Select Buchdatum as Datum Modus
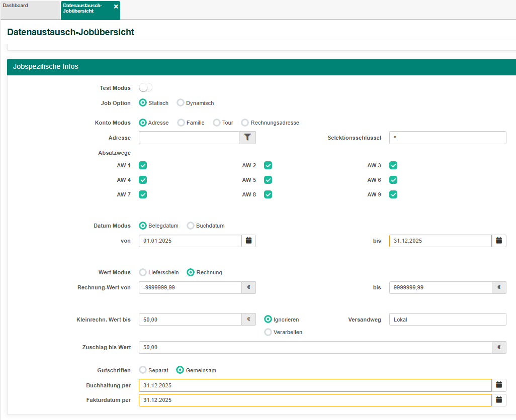This screenshot has width=516, height=420. [191, 226]
